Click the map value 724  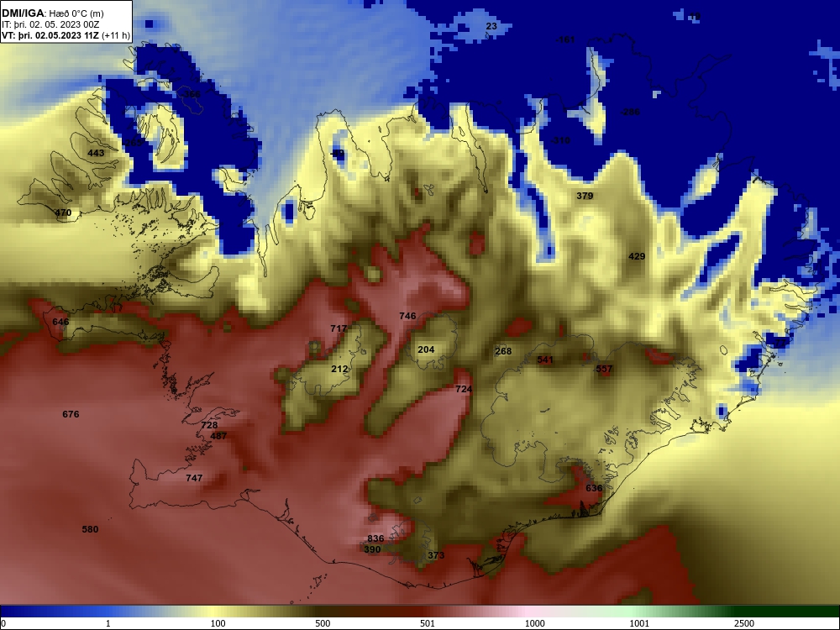click(x=464, y=389)
